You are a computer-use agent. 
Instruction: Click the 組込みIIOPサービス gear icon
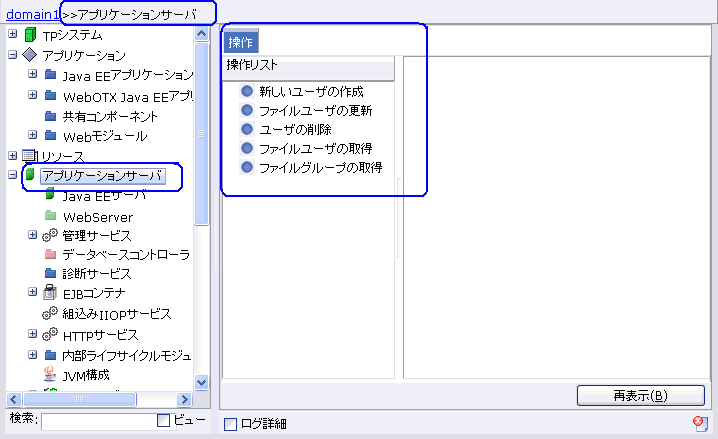tap(50, 314)
